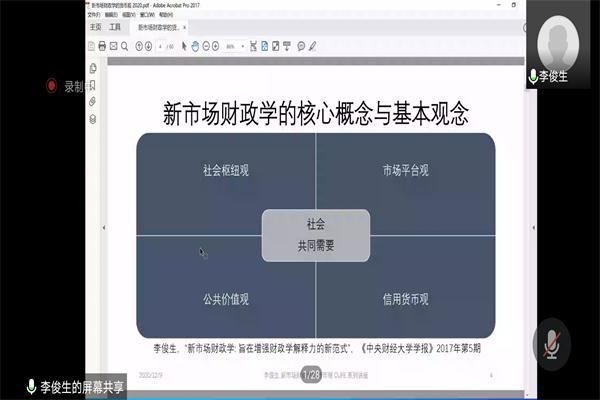Switch to the 主页 (Home) tab
Viewport: 600px width, 400px height.
point(95,28)
